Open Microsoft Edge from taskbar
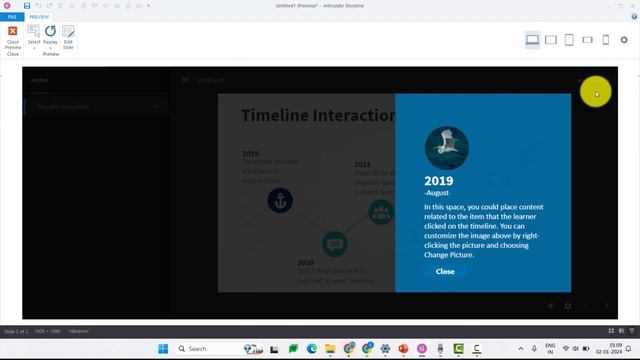 point(312,349)
